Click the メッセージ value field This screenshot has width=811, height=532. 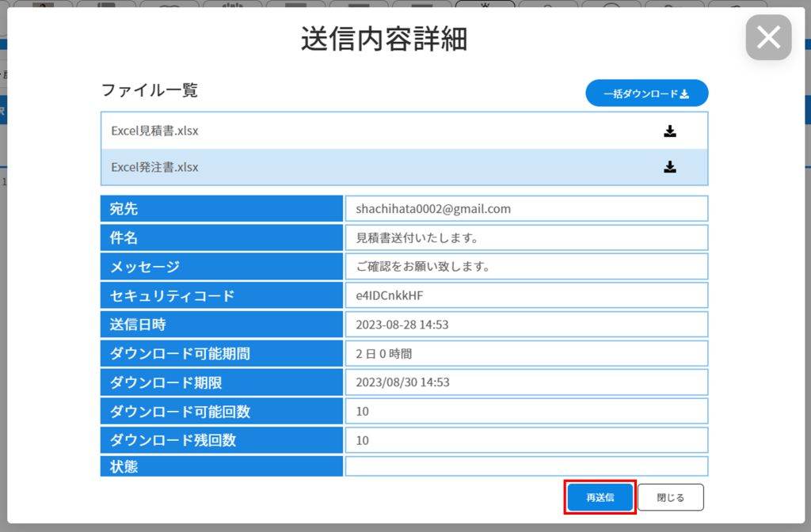tap(526, 267)
